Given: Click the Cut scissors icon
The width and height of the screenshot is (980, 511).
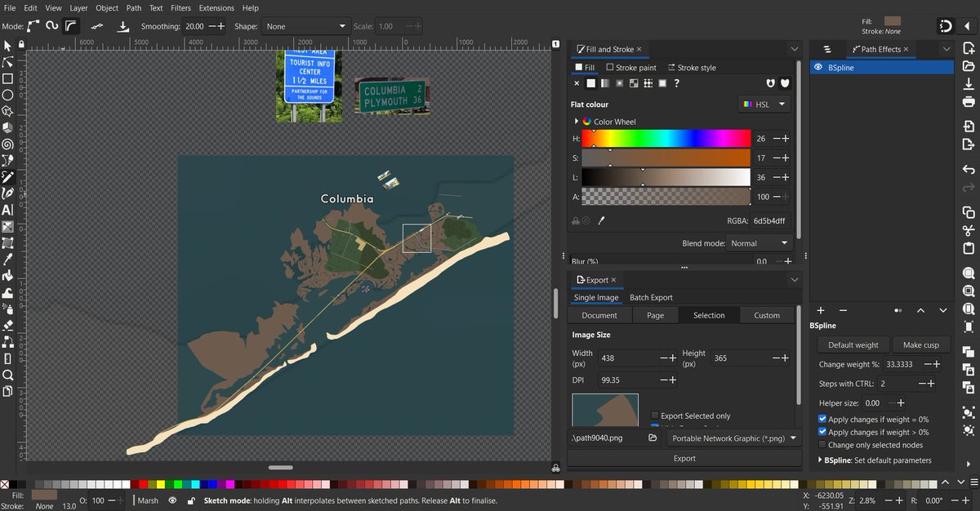Looking at the screenshot, I should (969, 230).
